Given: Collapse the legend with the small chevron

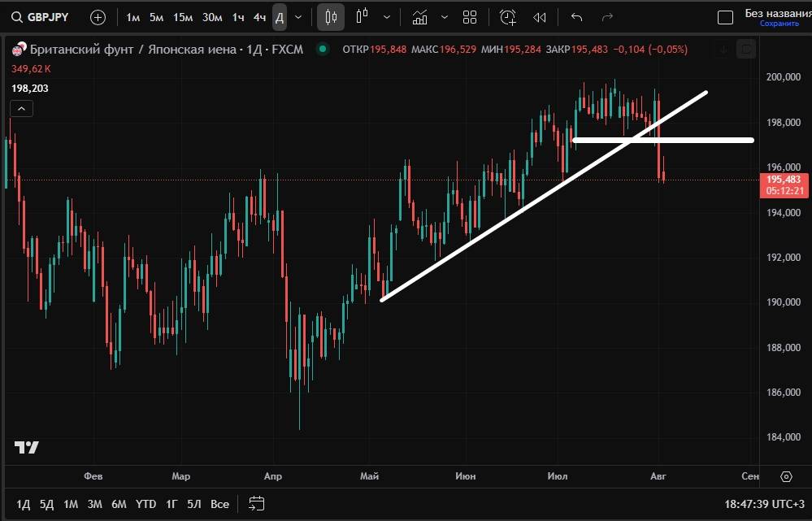Looking at the screenshot, I should point(21,109).
